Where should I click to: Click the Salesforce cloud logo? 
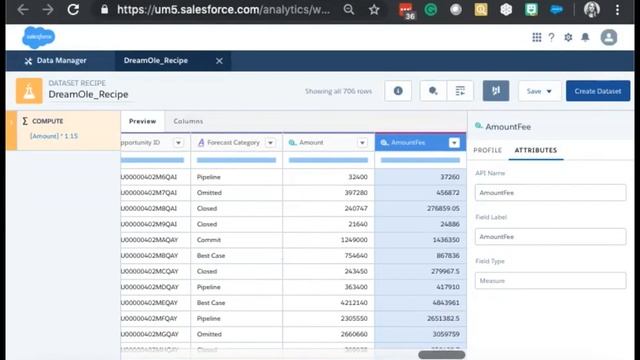(x=38, y=37)
